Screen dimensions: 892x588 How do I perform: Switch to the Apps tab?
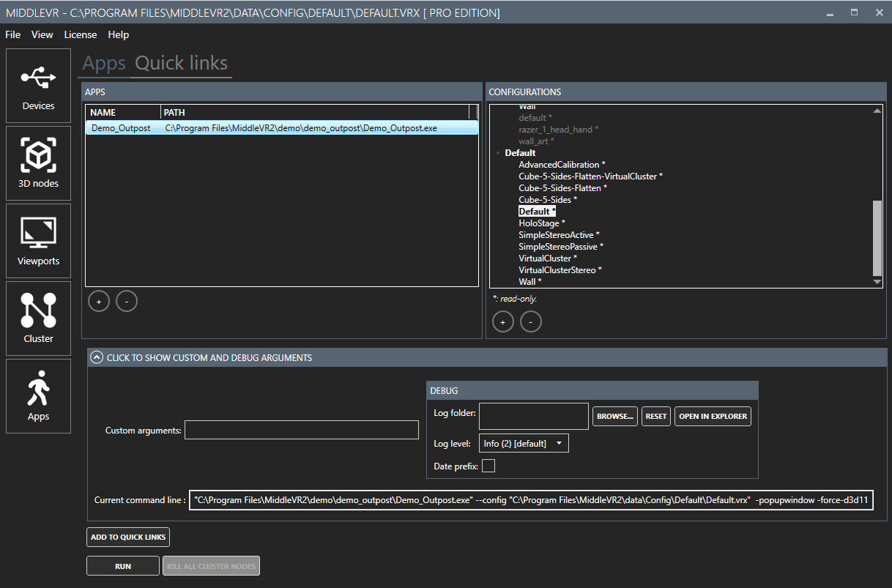coord(104,64)
